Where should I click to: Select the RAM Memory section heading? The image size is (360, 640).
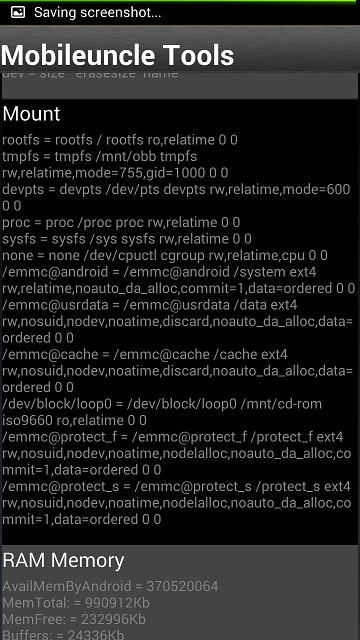(63, 561)
